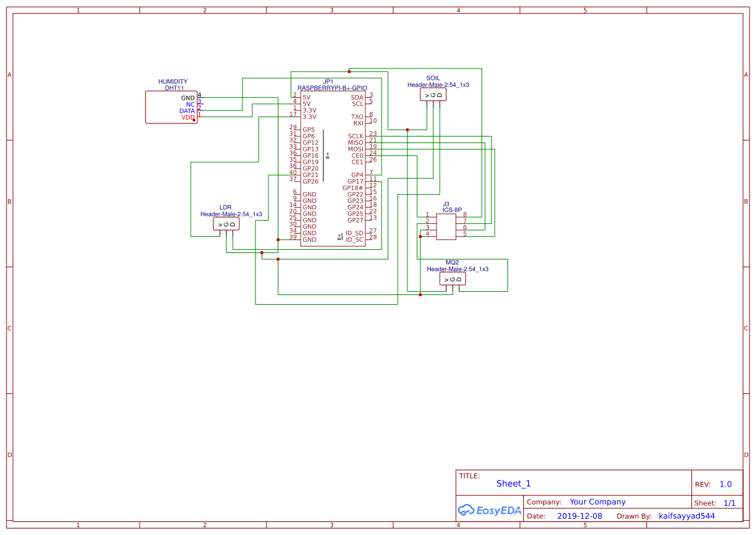Click the SCL pin label on Raspberry Pi
The image size is (756, 535).
pyautogui.click(x=357, y=104)
